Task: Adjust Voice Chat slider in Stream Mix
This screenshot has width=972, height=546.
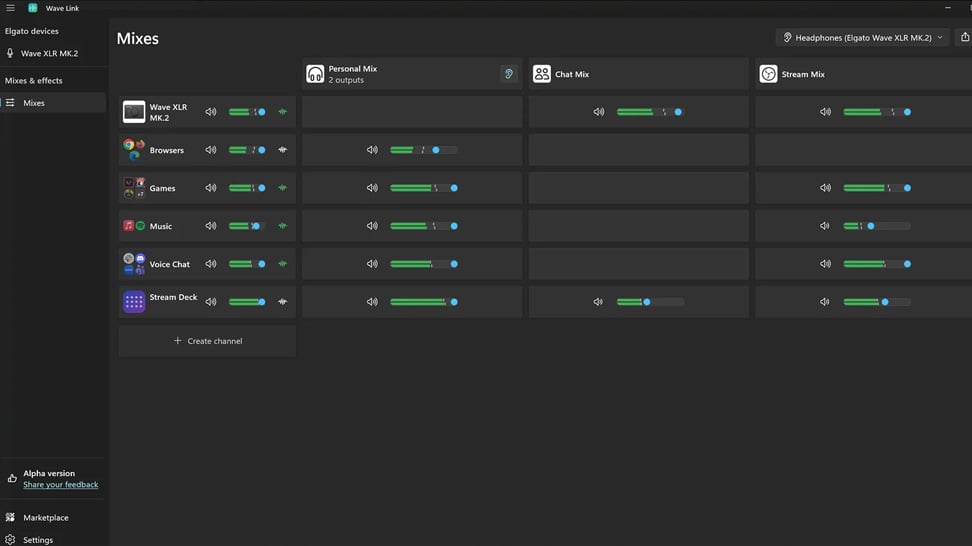Action: [877, 264]
